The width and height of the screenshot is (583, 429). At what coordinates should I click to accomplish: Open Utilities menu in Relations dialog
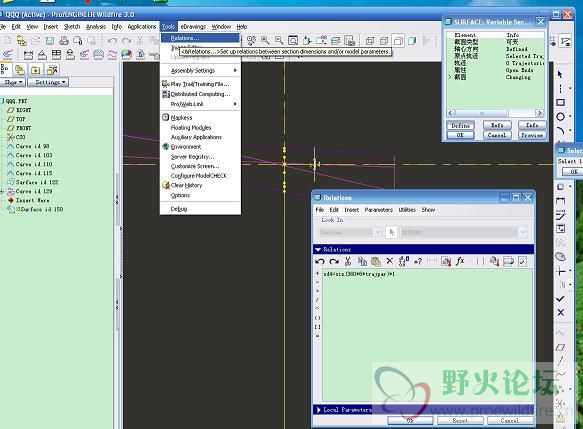(407, 210)
